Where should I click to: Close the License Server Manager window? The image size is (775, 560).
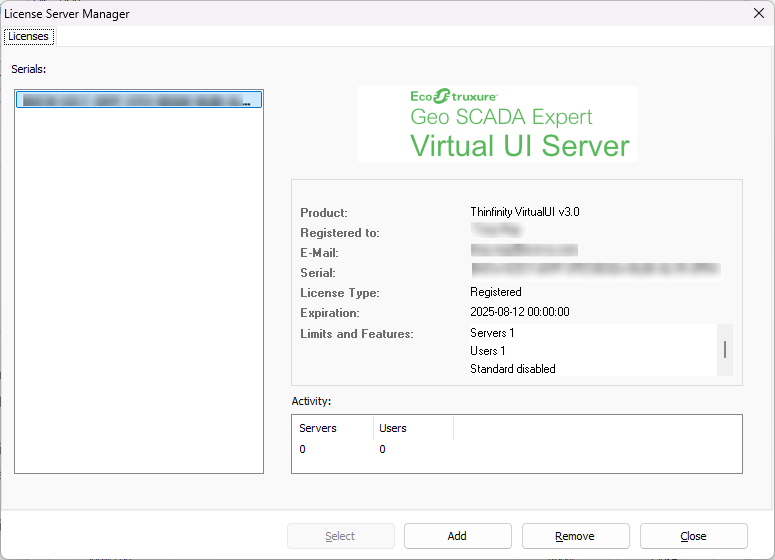(x=757, y=13)
